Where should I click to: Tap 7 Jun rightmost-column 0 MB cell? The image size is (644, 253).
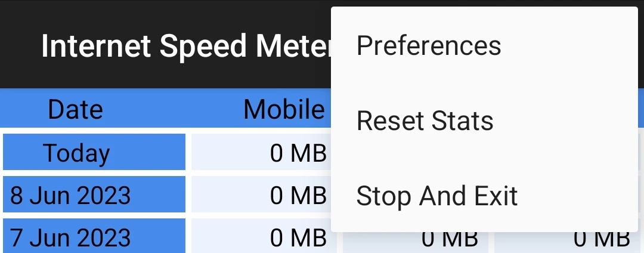567,242
